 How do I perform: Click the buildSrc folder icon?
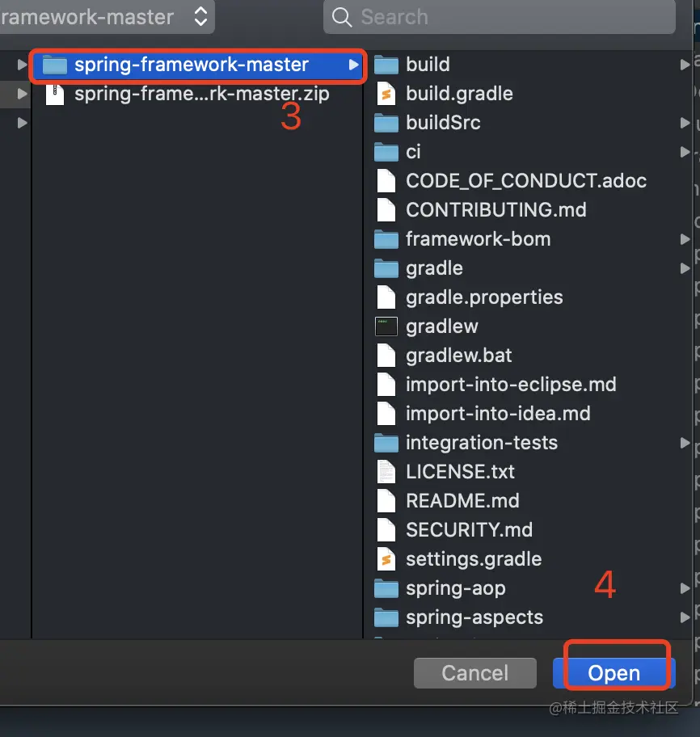[386, 123]
